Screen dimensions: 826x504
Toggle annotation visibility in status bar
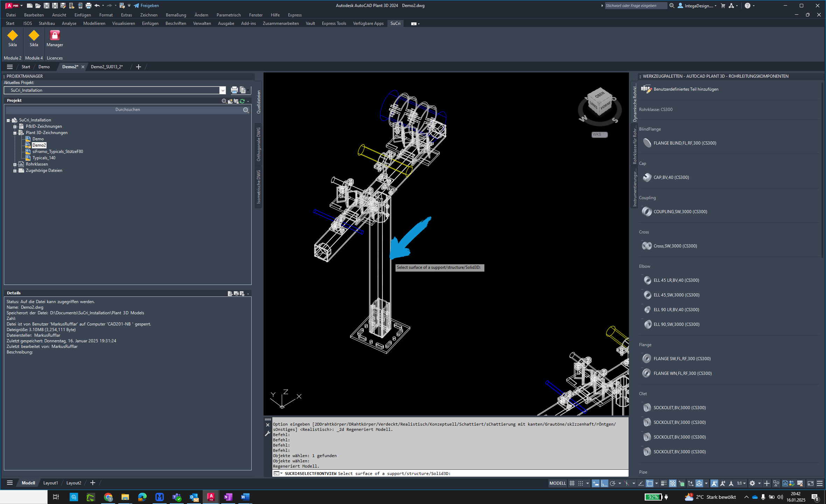pos(714,483)
